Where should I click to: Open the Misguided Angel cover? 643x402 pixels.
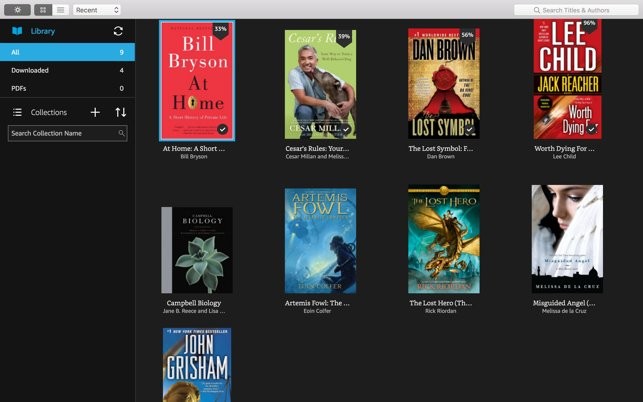pos(568,239)
